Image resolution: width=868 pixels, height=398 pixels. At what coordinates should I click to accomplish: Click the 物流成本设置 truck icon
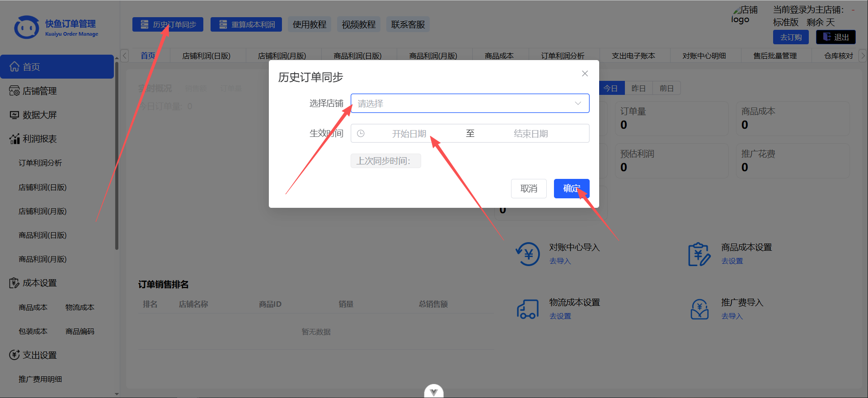(528, 309)
